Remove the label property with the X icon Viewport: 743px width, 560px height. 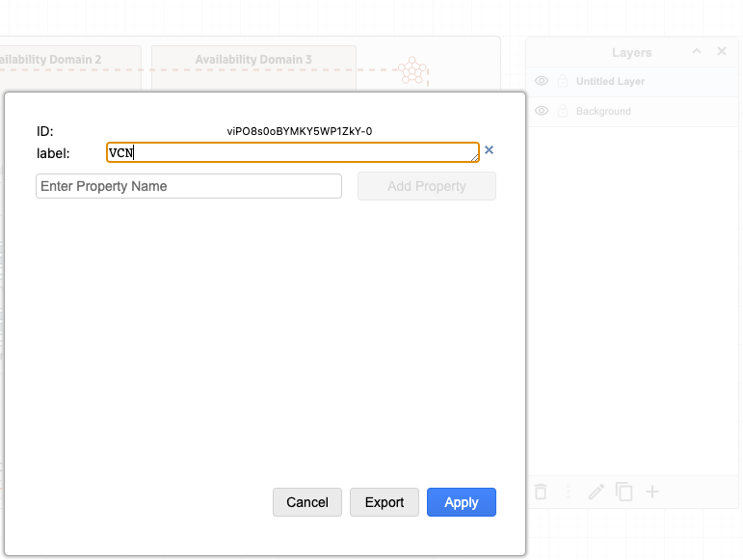click(489, 150)
